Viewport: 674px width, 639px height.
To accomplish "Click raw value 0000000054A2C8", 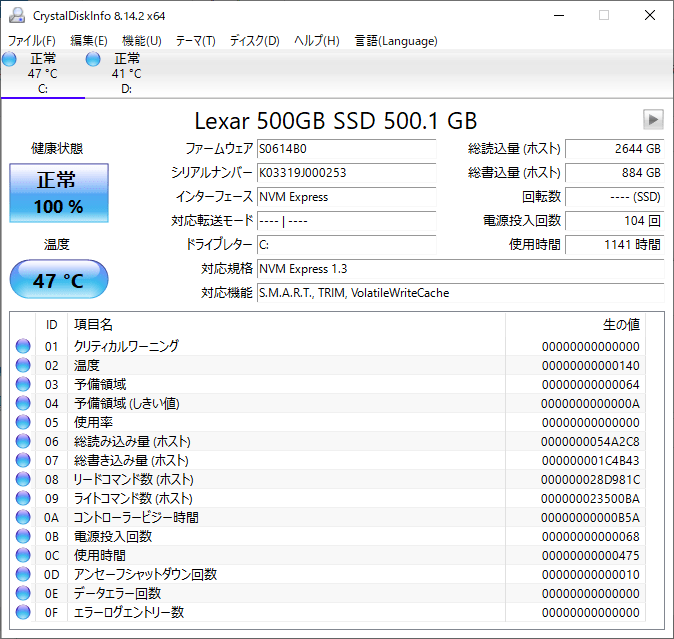I will pos(591,441).
